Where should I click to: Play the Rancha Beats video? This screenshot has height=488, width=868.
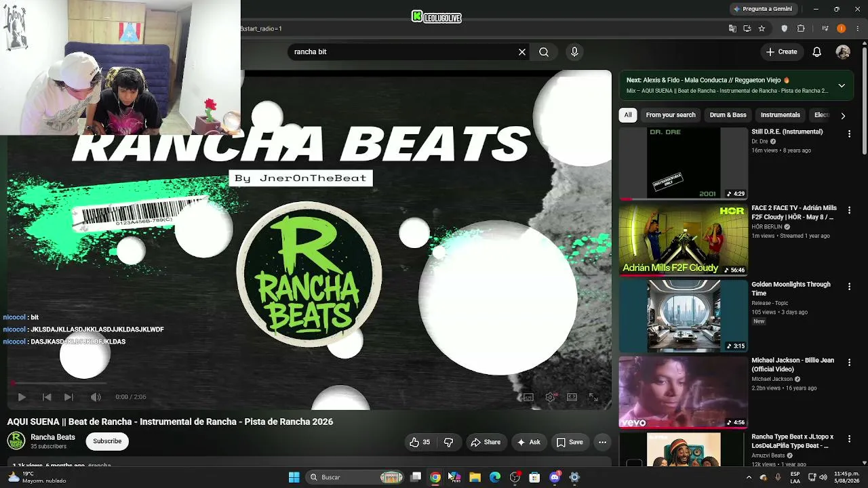click(x=21, y=397)
